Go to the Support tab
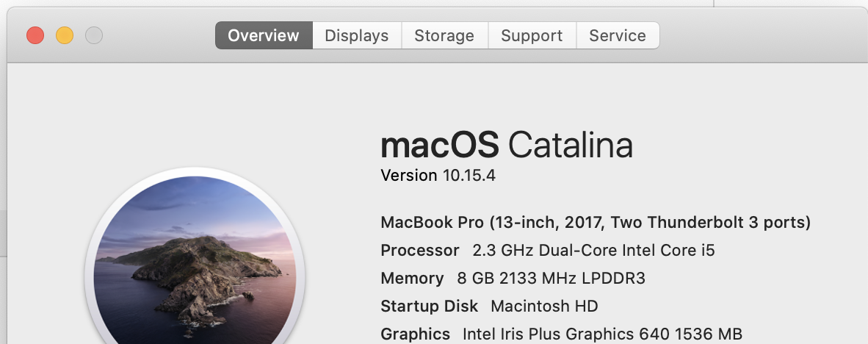The height and width of the screenshot is (344, 868). [532, 35]
